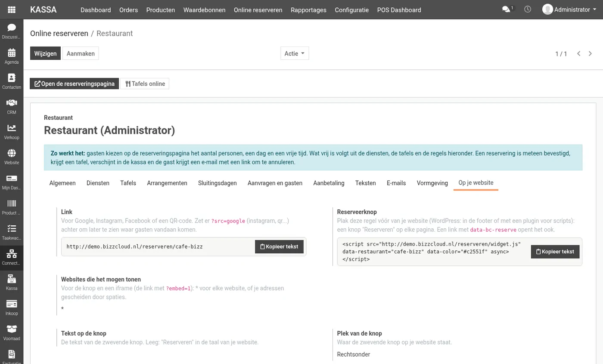This screenshot has width=603, height=364.
Task: Click the Restaurant (Administrator) title
Action: [x=109, y=130]
